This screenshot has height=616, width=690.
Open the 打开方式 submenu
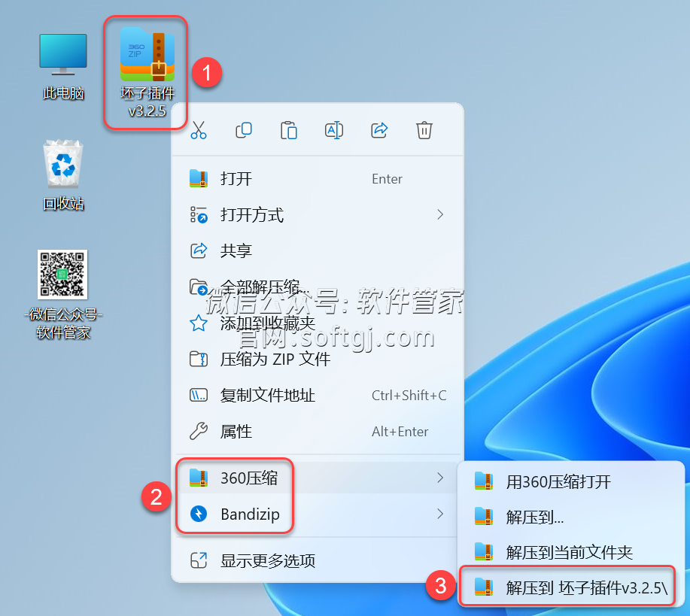coord(318,214)
